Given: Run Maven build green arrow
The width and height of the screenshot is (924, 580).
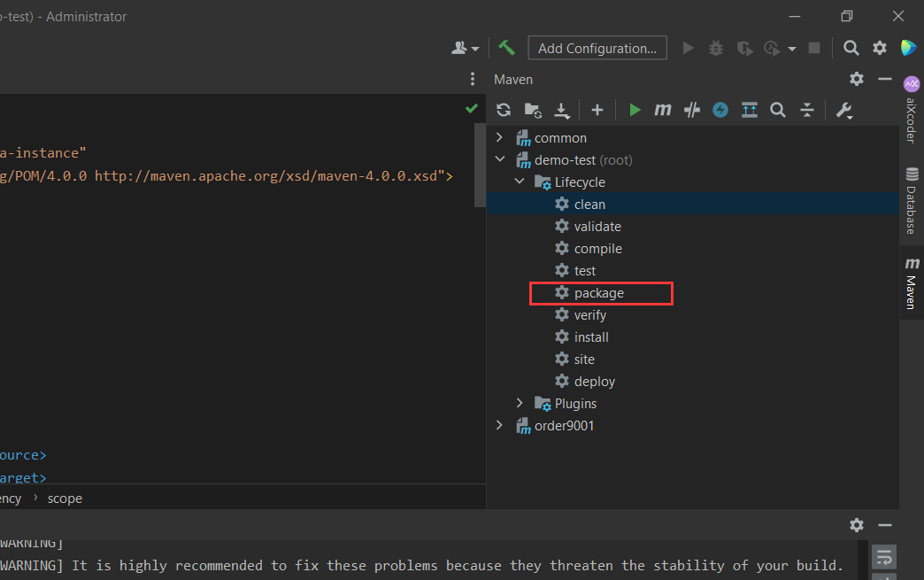Looking at the screenshot, I should pos(634,110).
